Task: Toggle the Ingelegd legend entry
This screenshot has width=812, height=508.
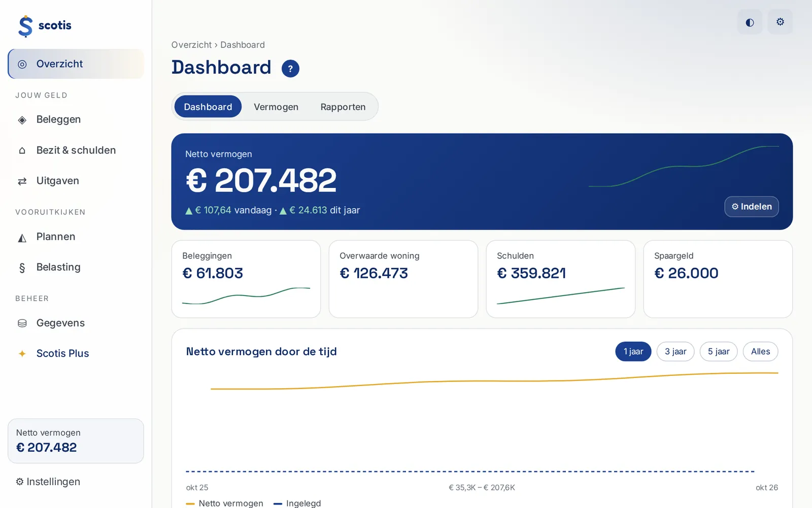Action: 297,503
